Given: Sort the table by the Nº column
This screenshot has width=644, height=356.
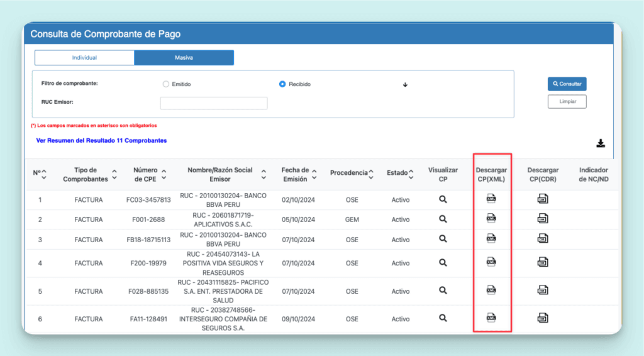Looking at the screenshot, I should tap(44, 174).
